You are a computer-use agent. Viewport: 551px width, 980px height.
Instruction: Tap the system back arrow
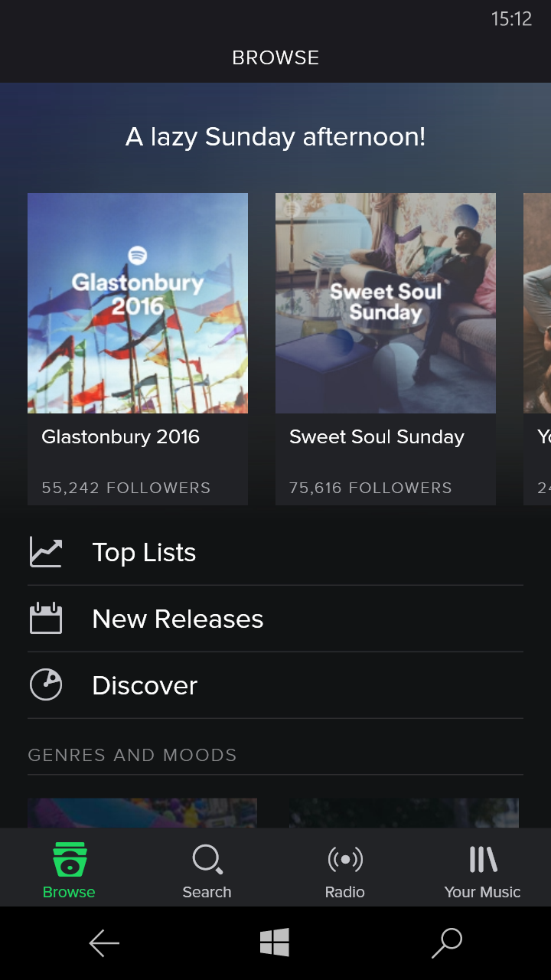pyautogui.click(x=104, y=943)
